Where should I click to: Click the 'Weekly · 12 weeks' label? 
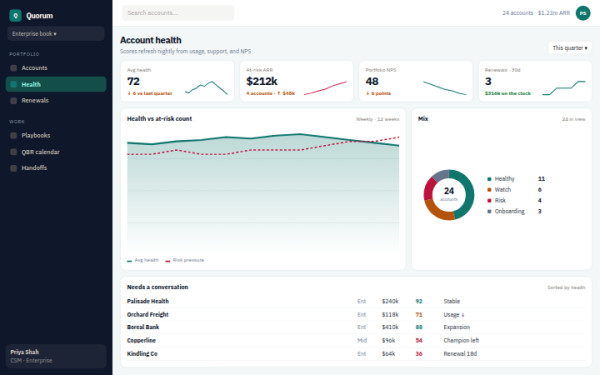pyautogui.click(x=378, y=119)
